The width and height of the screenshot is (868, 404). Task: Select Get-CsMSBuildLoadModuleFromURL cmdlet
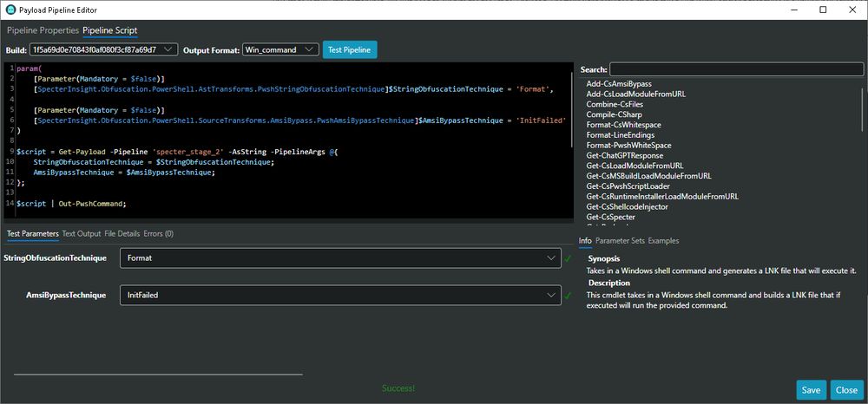coord(648,176)
